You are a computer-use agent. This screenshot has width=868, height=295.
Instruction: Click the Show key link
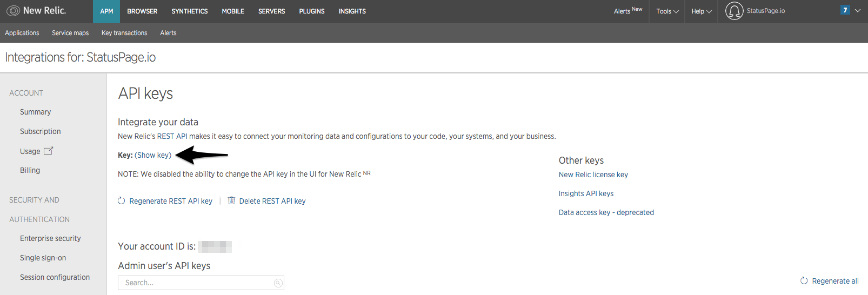[x=153, y=155]
